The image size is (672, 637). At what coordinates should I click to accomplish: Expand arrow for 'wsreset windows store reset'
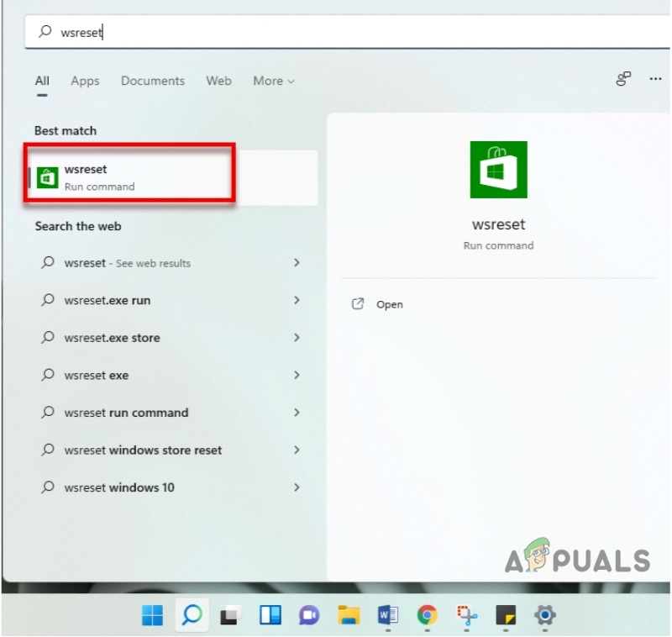[297, 450]
